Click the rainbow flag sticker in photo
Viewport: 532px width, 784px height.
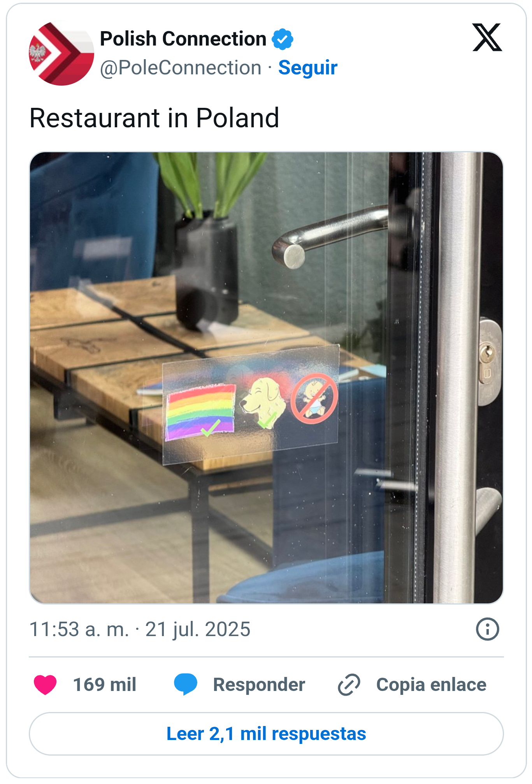click(x=200, y=411)
